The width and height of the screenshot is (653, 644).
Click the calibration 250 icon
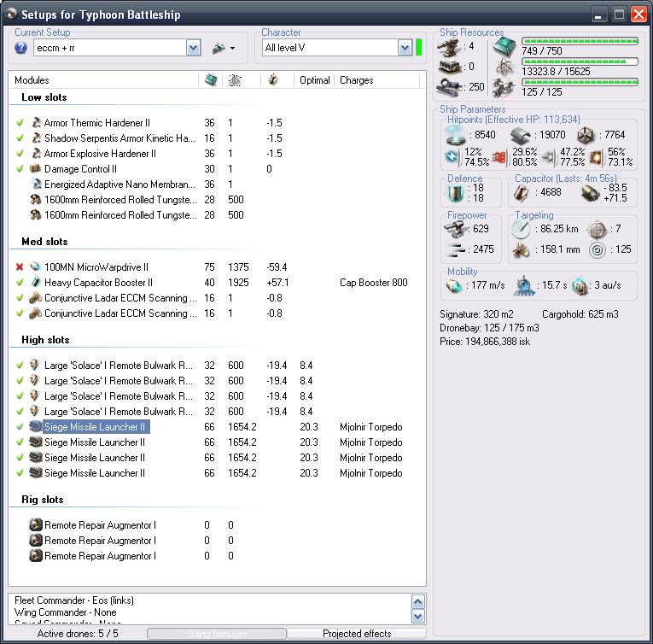click(x=450, y=87)
